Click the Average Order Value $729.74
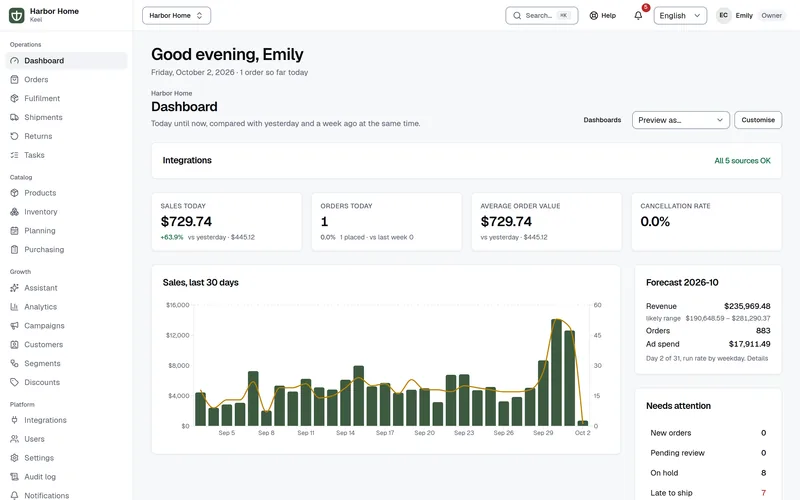The image size is (800, 500). point(506,222)
